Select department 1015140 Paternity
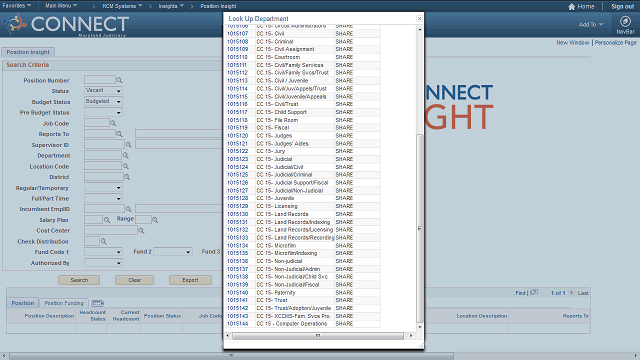The height and width of the screenshot is (360, 640). point(238,292)
